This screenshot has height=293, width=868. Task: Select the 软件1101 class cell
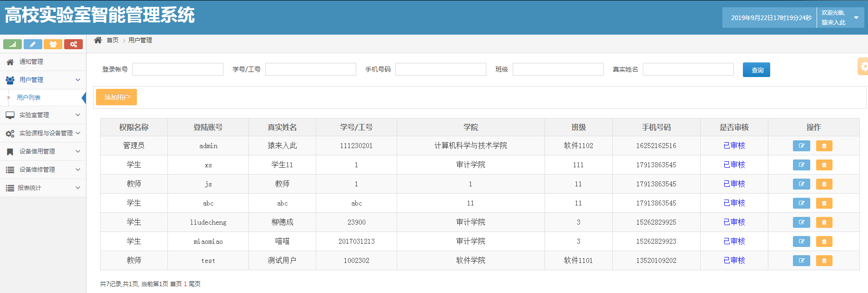(578, 261)
